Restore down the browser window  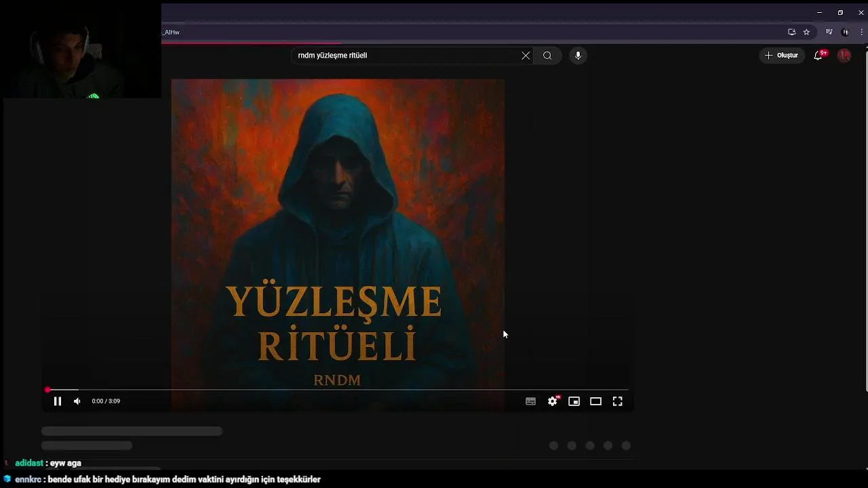click(840, 12)
